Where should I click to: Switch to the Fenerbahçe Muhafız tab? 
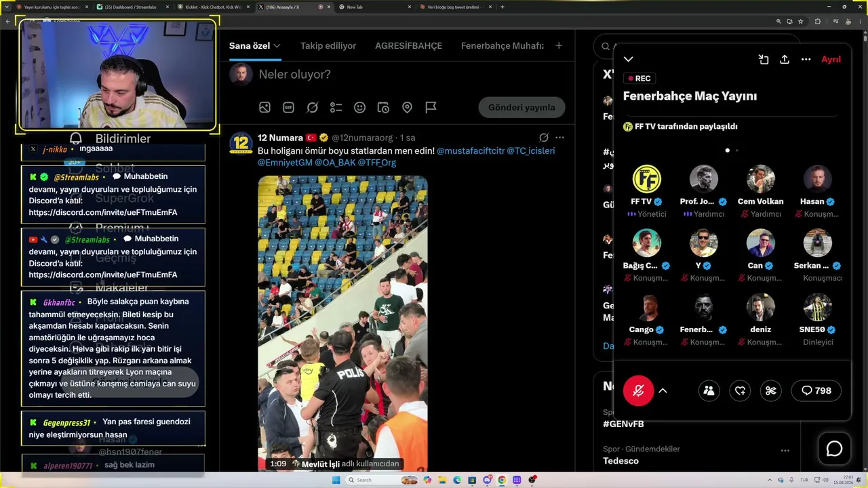click(x=502, y=46)
